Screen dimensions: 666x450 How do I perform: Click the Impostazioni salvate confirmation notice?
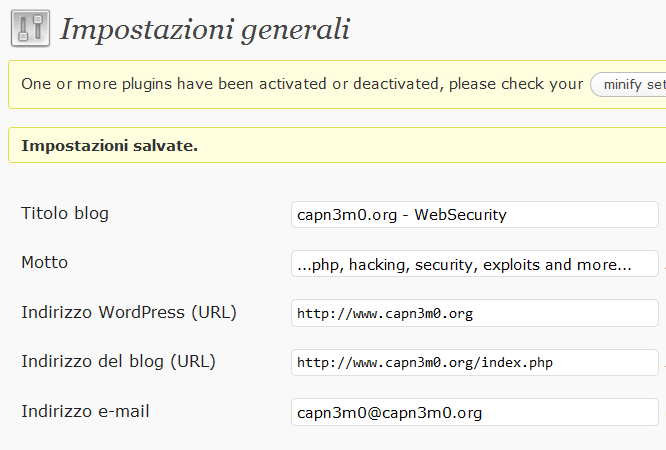click(337, 145)
